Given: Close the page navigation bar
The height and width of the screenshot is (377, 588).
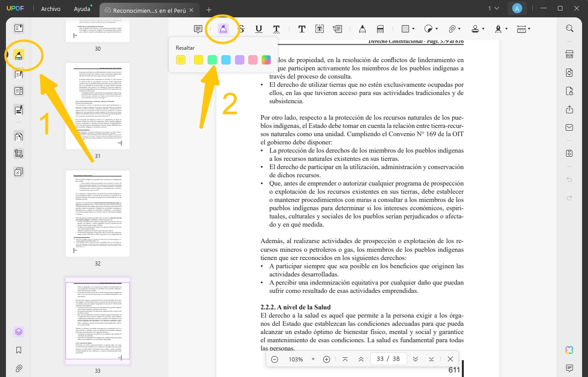Looking at the screenshot, I should click(x=450, y=359).
